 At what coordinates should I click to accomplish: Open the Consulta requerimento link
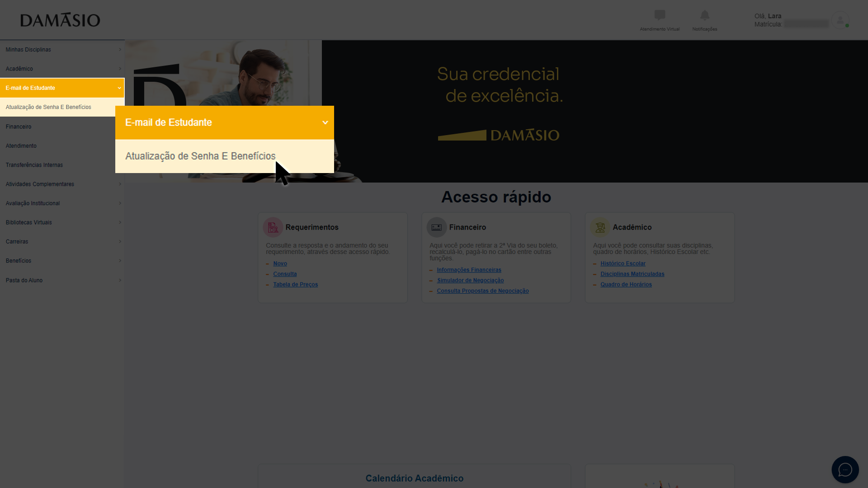(x=285, y=274)
